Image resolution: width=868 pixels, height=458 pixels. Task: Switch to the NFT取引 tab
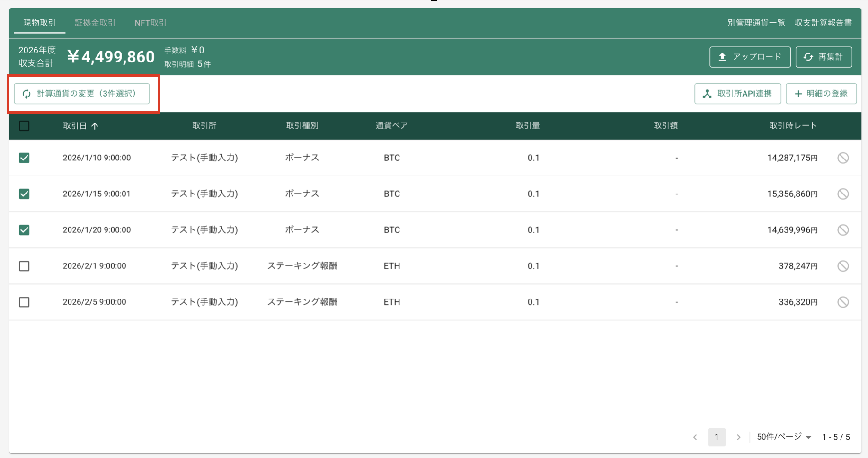point(151,23)
